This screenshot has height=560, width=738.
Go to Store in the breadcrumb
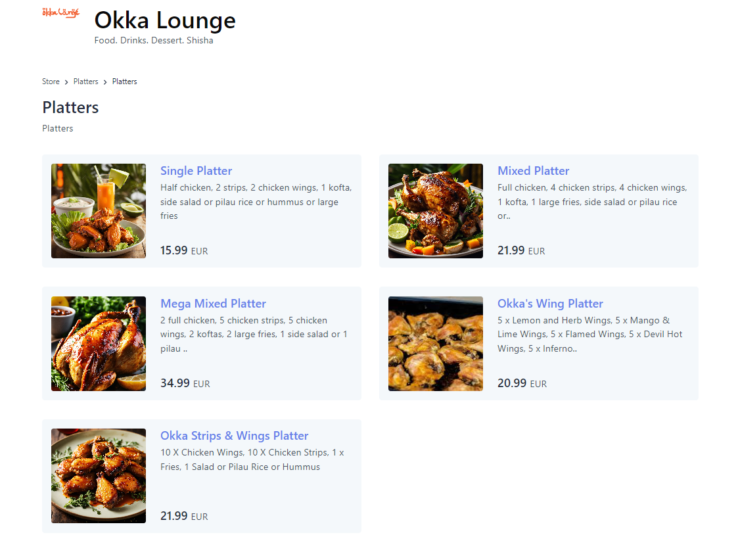click(51, 82)
